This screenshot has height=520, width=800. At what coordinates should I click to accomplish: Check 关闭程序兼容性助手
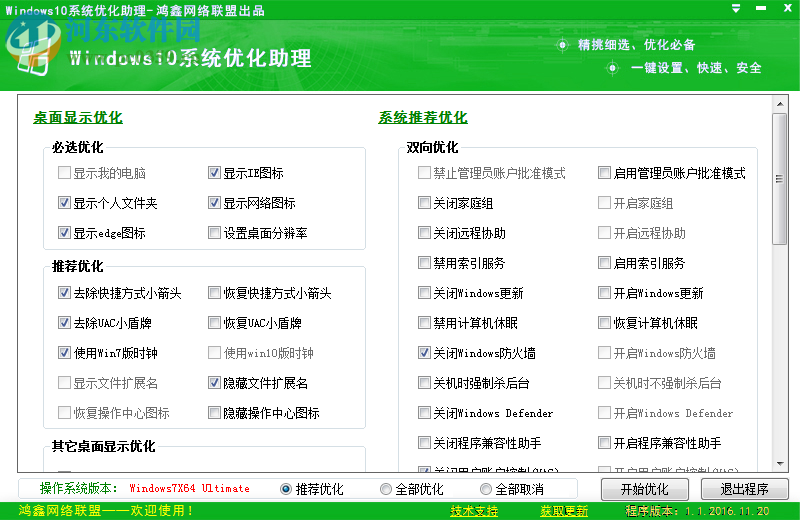[424, 443]
